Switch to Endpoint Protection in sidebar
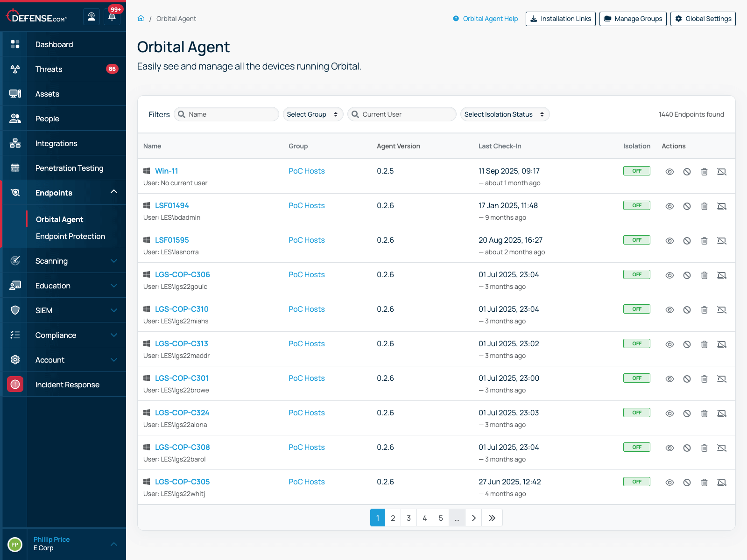The height and width of the screenshot is (560, 747). [70, 236]
